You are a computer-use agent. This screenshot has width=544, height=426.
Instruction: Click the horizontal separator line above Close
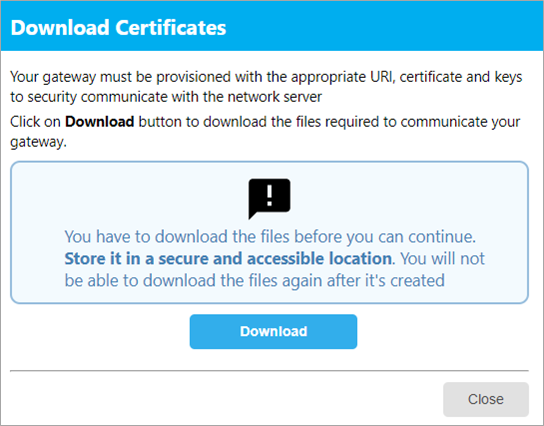tap(269, 370)
